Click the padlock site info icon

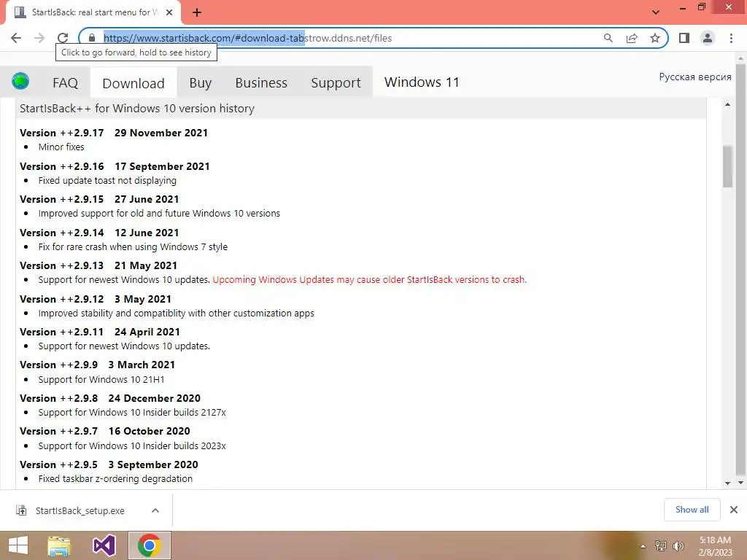click(x=92, y=38)
